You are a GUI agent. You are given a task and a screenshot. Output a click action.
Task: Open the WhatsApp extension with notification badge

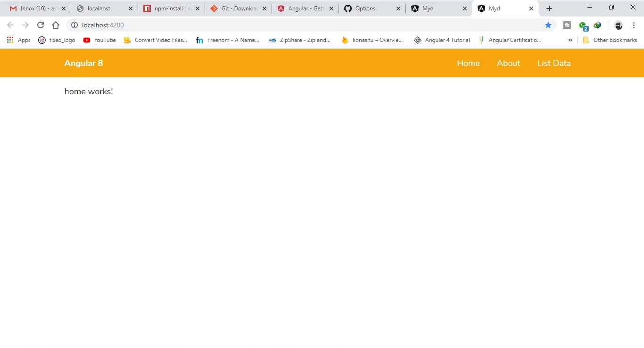[582, 25]
